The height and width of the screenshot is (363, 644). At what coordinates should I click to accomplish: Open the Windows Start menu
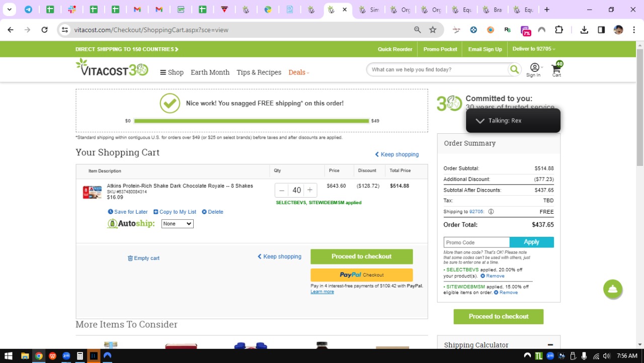[x=9, y=356]
